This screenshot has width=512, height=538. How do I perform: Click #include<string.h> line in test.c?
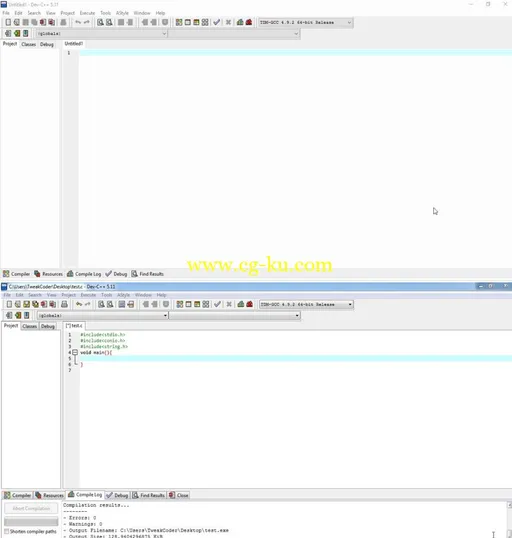point(104,347)
